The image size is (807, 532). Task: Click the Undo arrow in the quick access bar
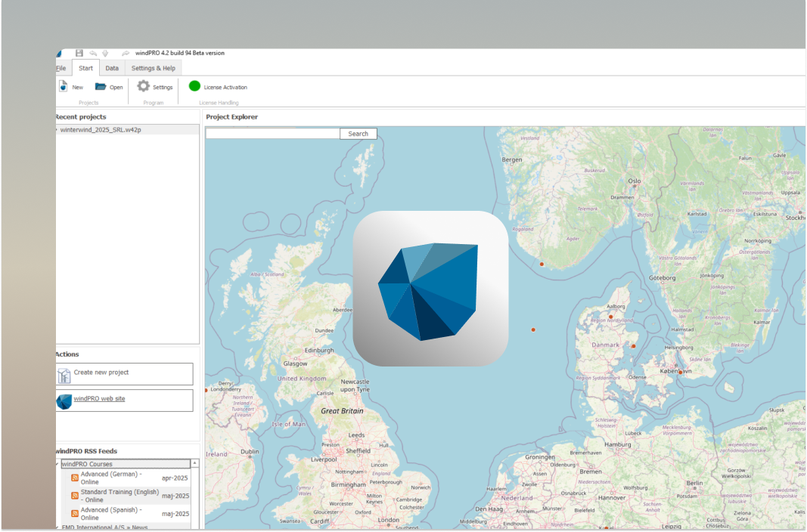tap(92, 53)
